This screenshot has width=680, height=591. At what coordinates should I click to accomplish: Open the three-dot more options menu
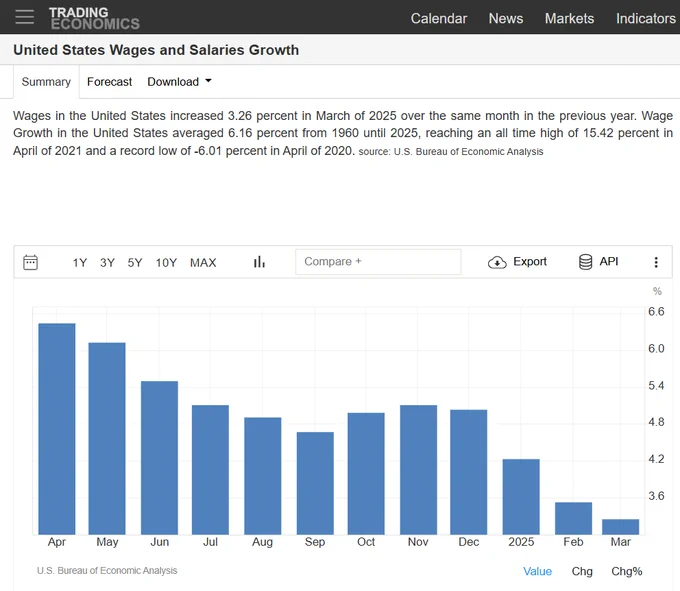[x=656, y=262]
